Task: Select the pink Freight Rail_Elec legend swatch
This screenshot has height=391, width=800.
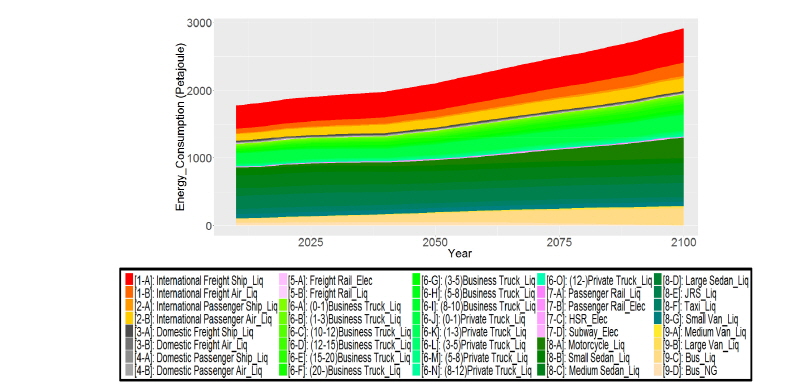Action: pyautogui.click(x=283, y=280)
